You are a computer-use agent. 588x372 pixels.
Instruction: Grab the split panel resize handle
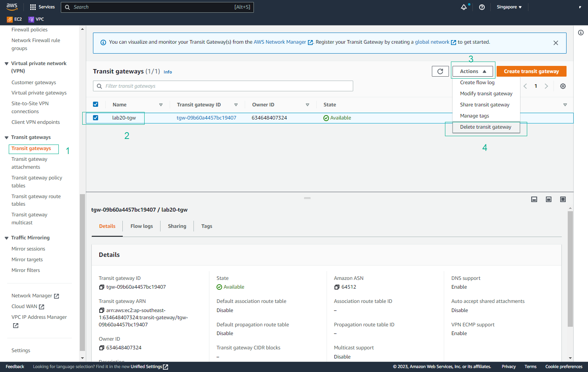307,198
